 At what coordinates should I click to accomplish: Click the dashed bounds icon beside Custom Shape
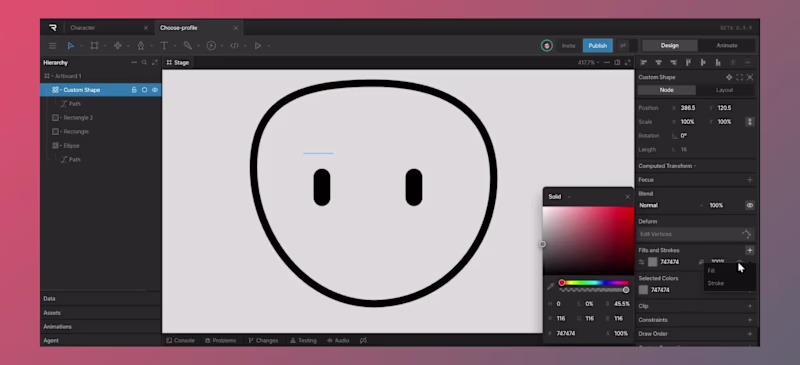(739, 77)
